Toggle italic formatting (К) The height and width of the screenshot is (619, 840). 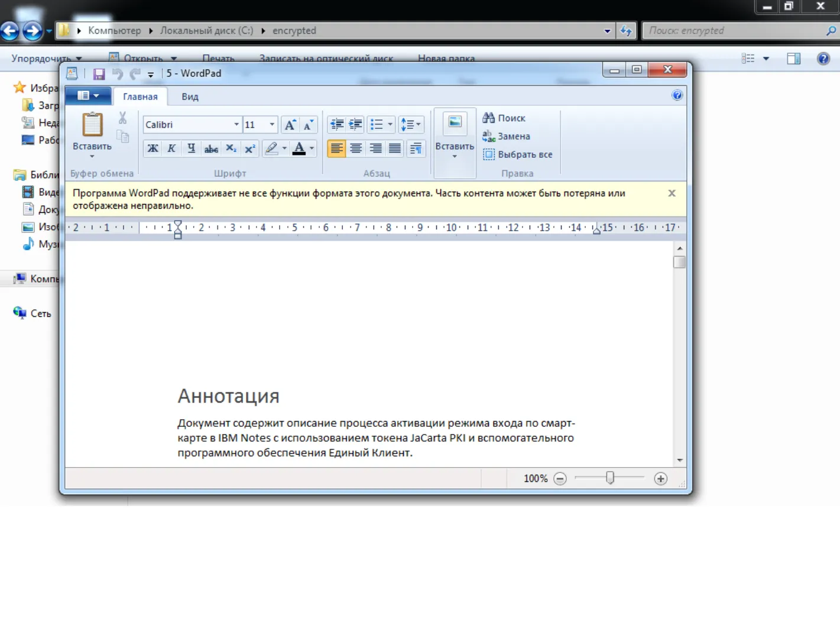[171, 148]
